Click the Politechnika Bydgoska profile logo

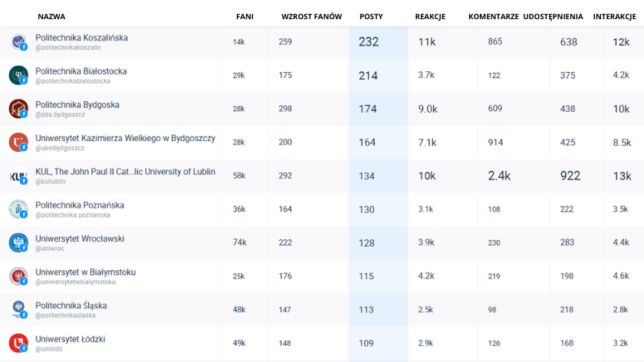coord(18,109)
